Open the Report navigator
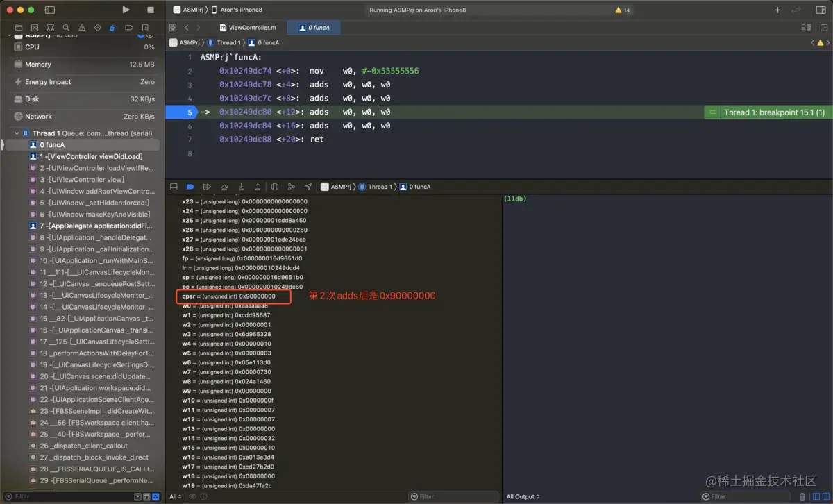Image resolution: width=833 pixels, height=504 pixels. (x=145, y=28)
